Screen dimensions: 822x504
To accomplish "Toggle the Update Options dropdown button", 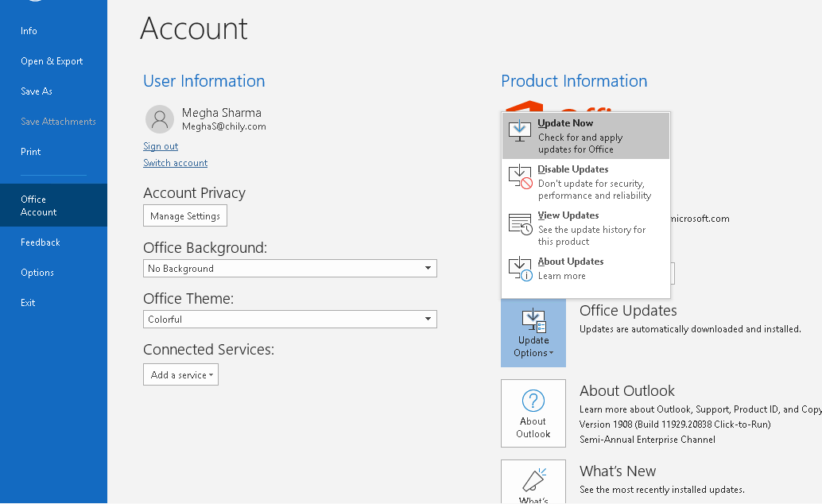I will tap(533, 333).
